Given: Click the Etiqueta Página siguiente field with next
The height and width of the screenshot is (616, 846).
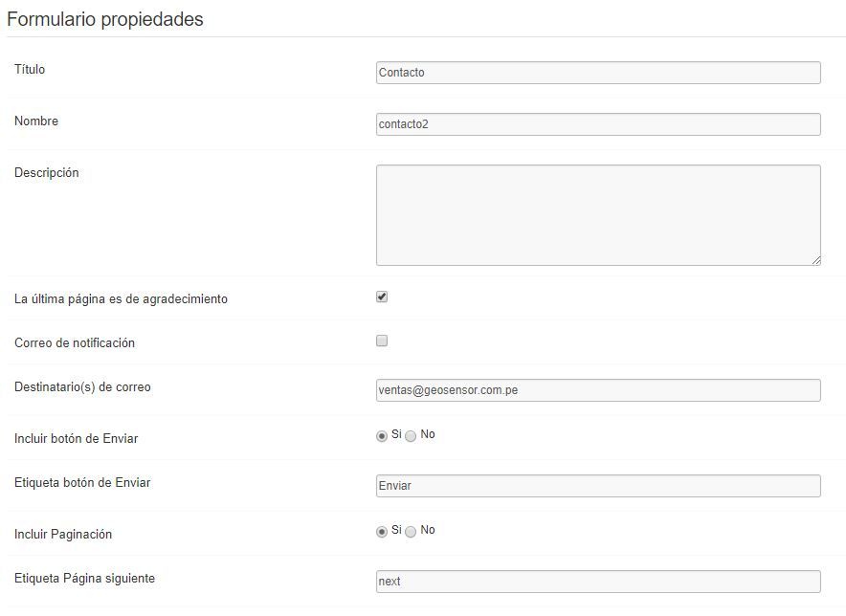Looking at the screenshot, I should point(598,582).
